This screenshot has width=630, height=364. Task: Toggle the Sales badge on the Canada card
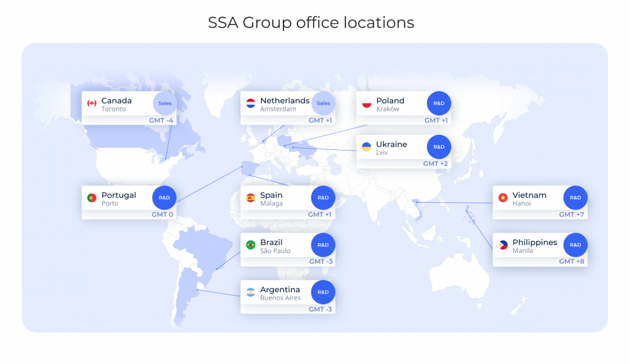click(165, 103)
